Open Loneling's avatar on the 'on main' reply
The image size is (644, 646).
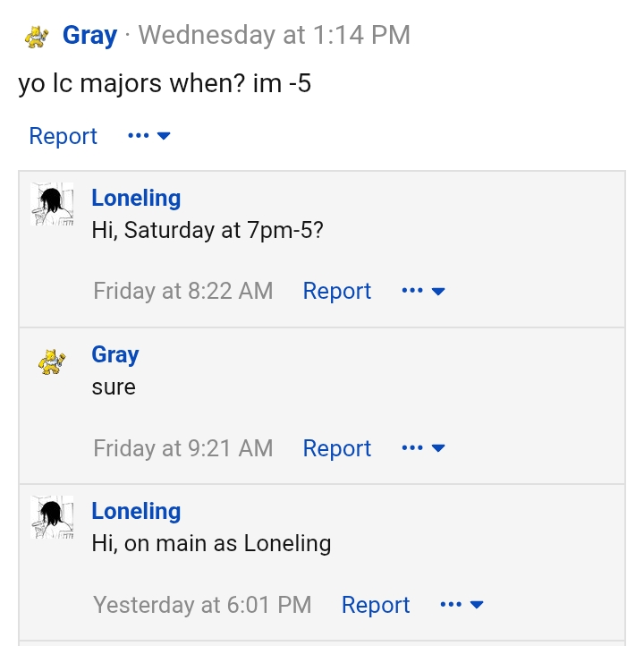(x=52, y=517)
